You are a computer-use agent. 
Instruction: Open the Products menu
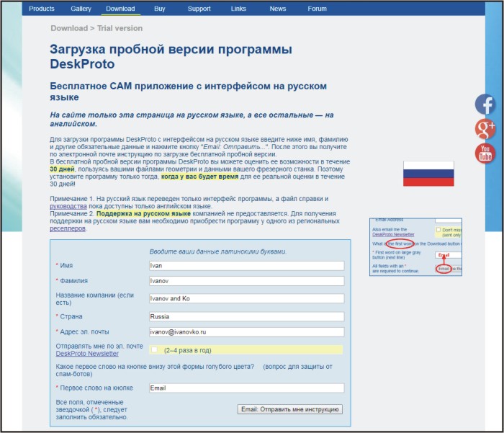pos(42,9)
